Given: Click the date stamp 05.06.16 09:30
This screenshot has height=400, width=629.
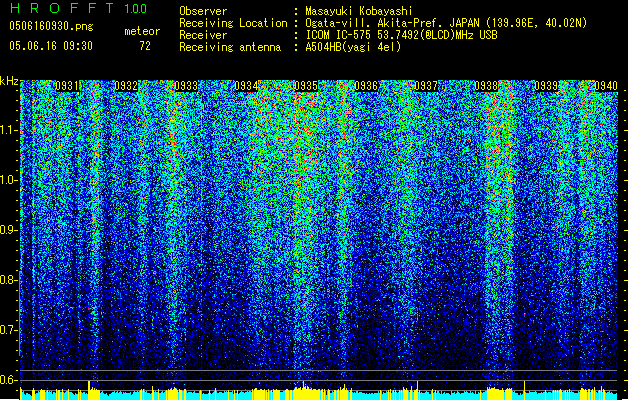Looking at the screenshot, I should click(x=51, y=46).
